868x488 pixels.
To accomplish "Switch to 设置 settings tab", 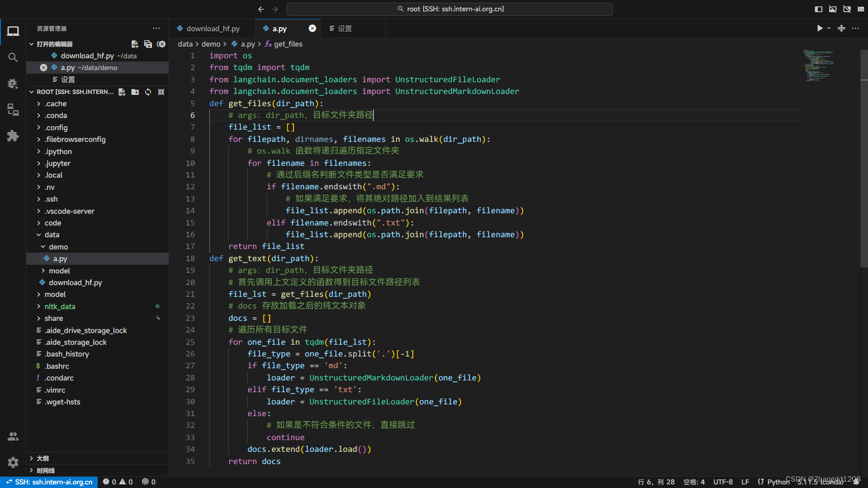I will pos(344,28).
